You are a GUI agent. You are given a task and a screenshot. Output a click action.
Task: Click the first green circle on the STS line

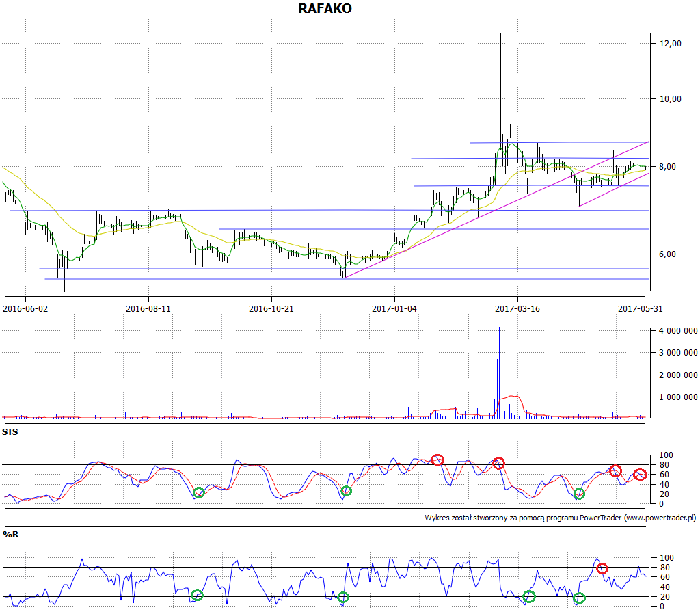pyautogui.click(x=199, y=493)
